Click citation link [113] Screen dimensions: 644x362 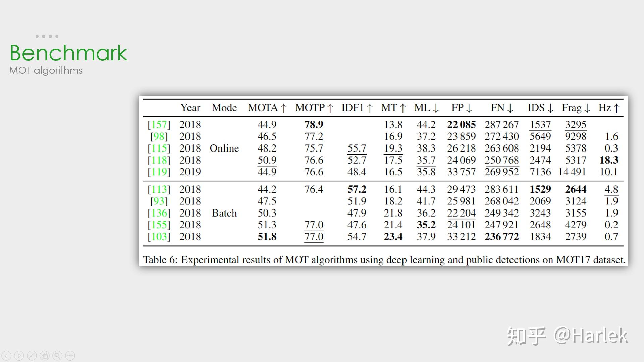coord(159,189)
